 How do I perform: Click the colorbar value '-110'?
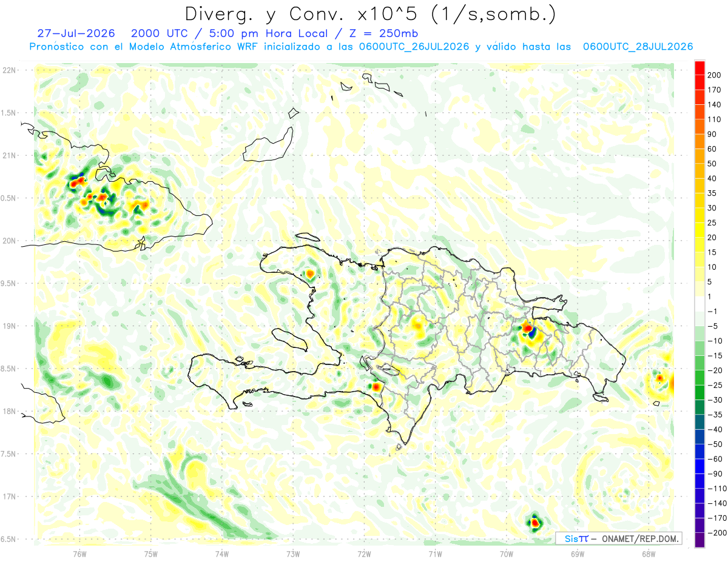(716, 489)
